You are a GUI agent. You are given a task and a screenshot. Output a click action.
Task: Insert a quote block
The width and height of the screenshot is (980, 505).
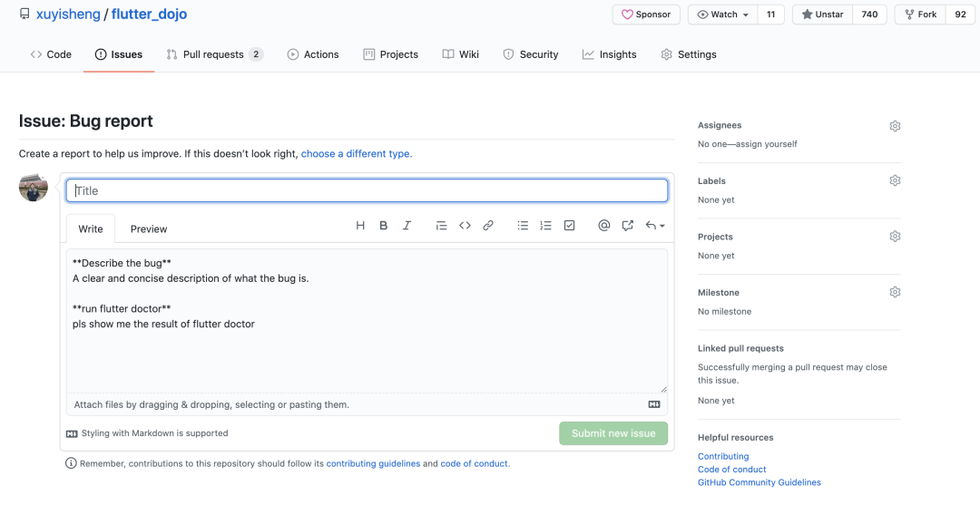(x=441, y=226)
